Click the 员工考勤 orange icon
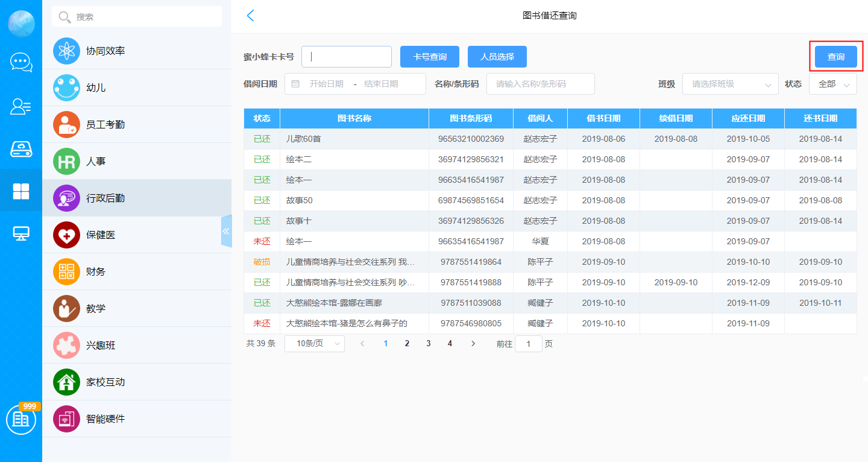 (66, 125)
